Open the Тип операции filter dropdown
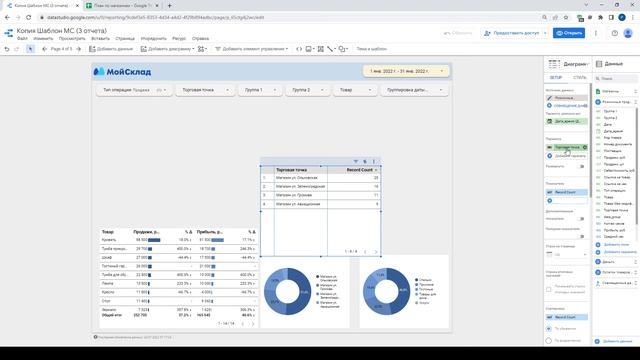The height and width of the screenshot is (360, 640). click(134, 90)
